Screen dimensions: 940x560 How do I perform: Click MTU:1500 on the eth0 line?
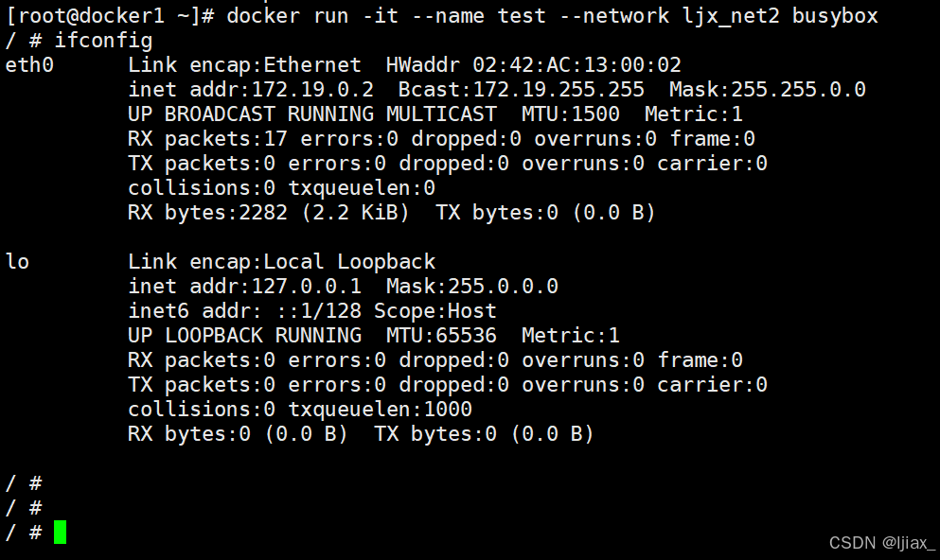pos(570,114)
